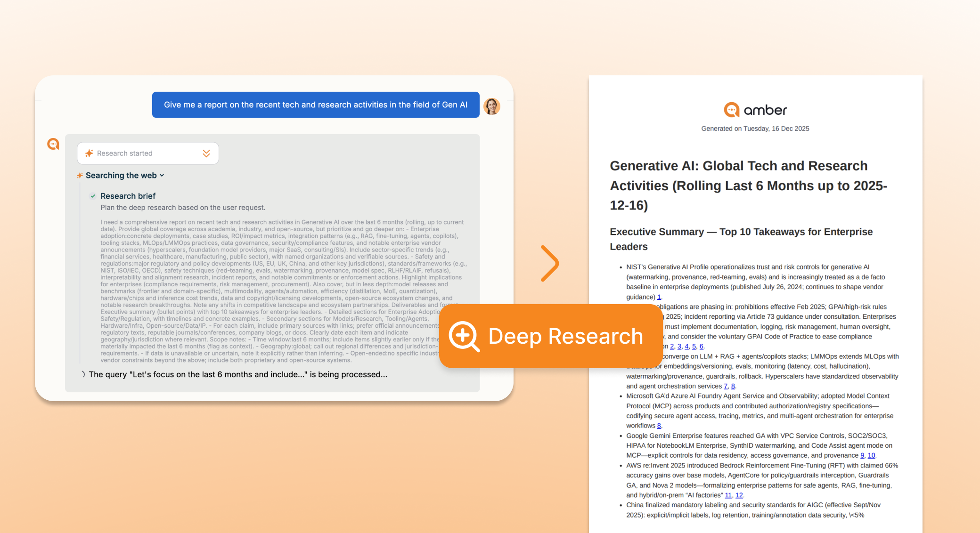Expand the query being processed row
The width and height of the screenshot is (980, 533).
pos(83,374)
